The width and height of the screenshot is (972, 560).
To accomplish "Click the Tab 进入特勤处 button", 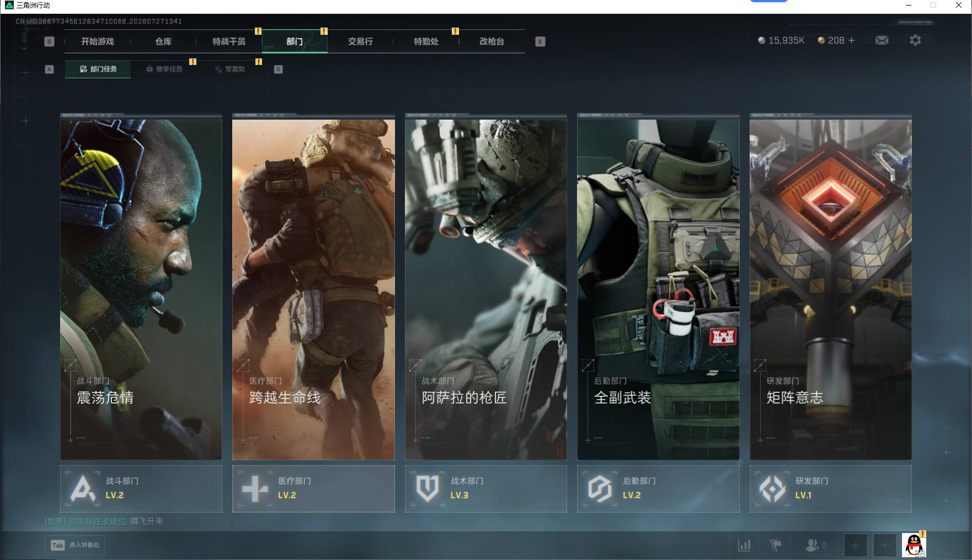I will pos(75,545).
